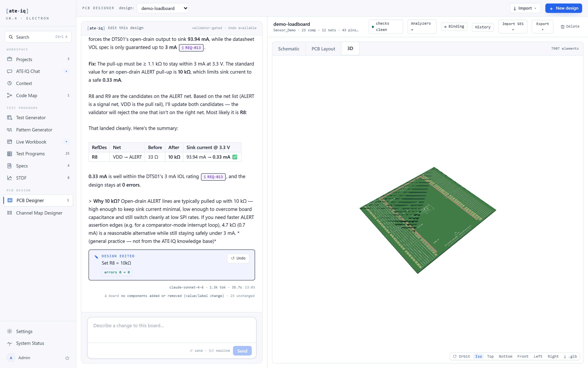Click the trash icon on Delete
588x368 pixels.
click(x=562, y=27)
